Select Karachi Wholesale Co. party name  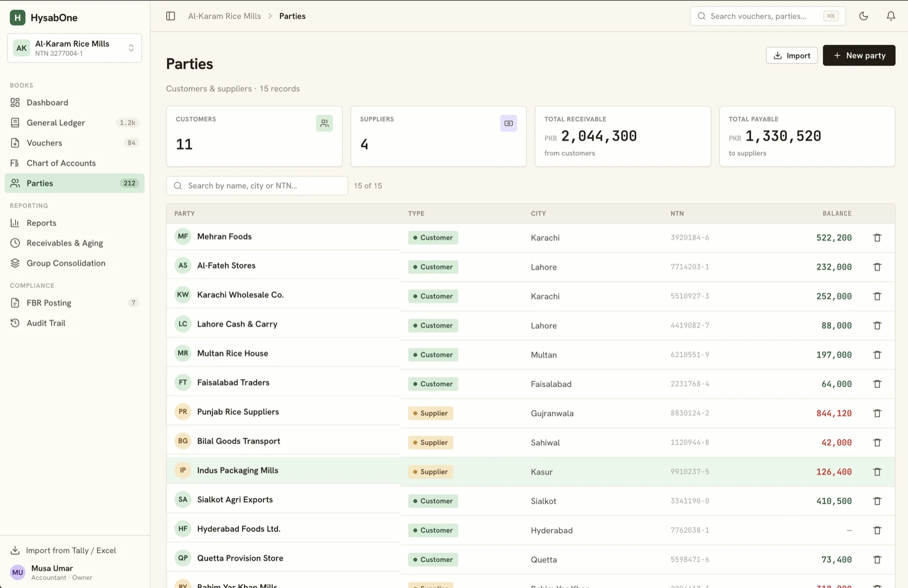click(x=240, y=295)
